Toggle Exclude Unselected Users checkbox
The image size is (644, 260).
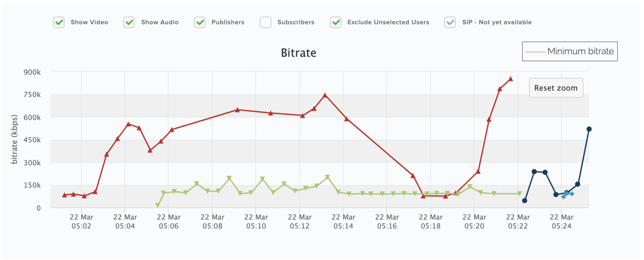point(336,23)
